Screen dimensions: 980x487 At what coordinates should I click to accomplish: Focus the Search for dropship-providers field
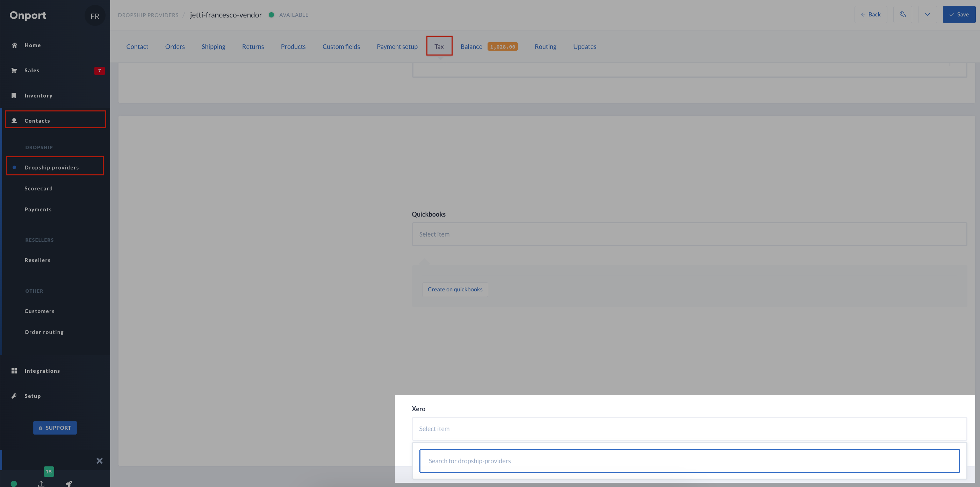click(x=689, y=461)
